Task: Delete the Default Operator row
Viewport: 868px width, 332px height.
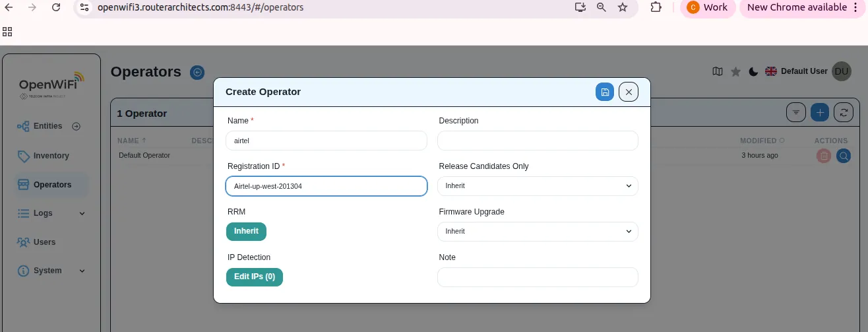Action: pyautogui.click(x=824, y=156)
